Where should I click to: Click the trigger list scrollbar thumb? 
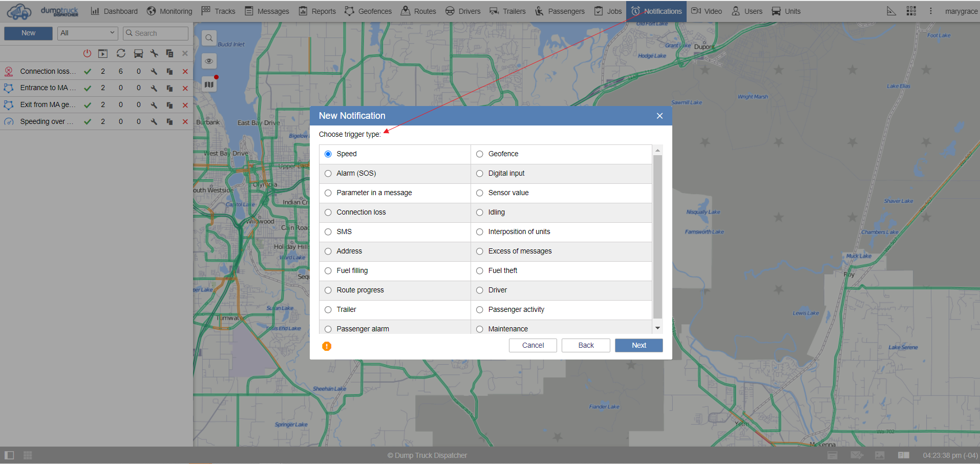coord(657,237)
